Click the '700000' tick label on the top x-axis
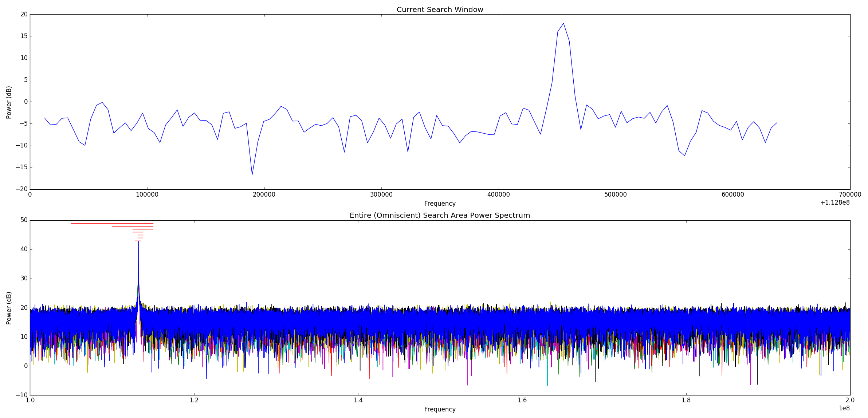The width and height of the screenshot is (868, 418). (849, 195)
